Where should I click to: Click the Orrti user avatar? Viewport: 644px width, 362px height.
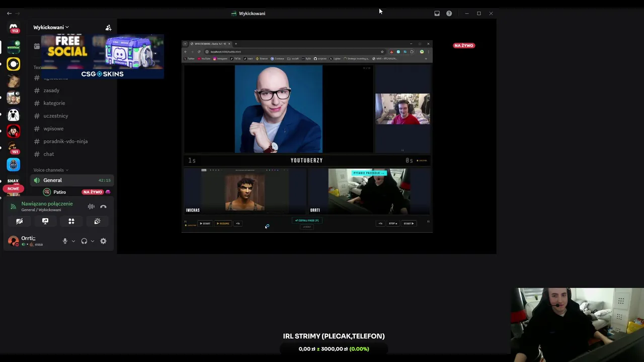click(14, 241)
